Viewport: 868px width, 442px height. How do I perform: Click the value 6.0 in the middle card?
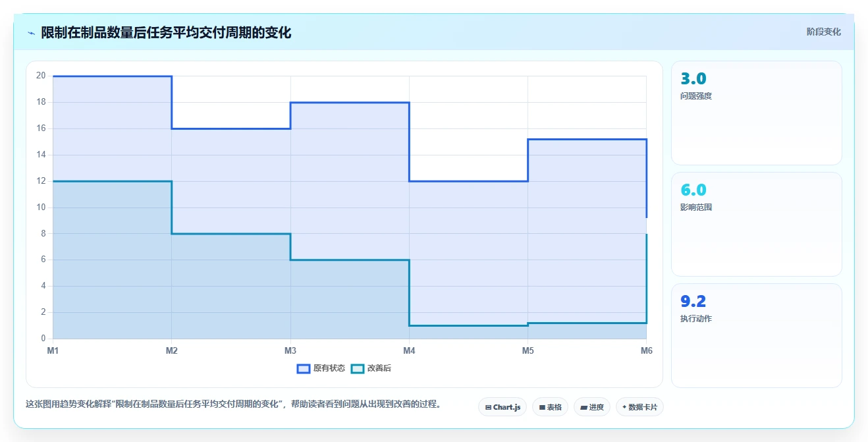coord(693,190)
